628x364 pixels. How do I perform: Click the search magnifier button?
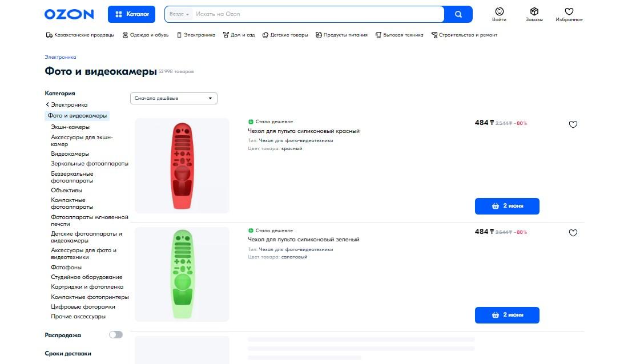point(458,14)
